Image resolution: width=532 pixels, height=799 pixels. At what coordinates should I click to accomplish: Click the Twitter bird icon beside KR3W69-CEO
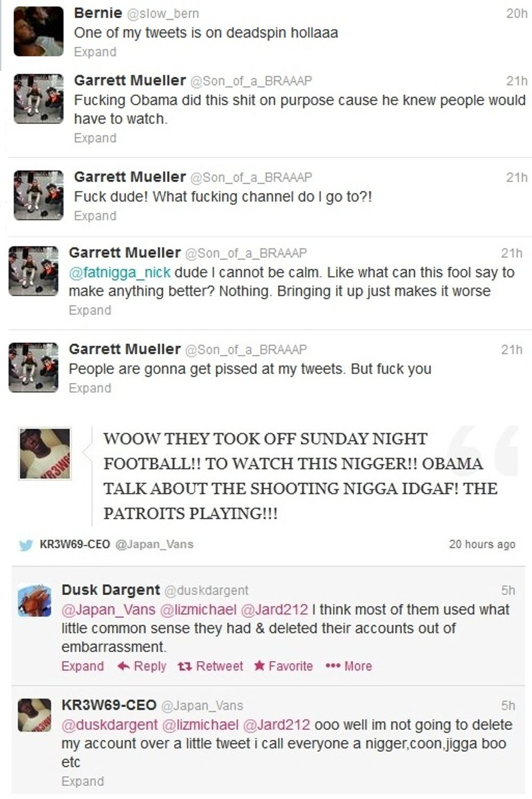tap(26, 545)
